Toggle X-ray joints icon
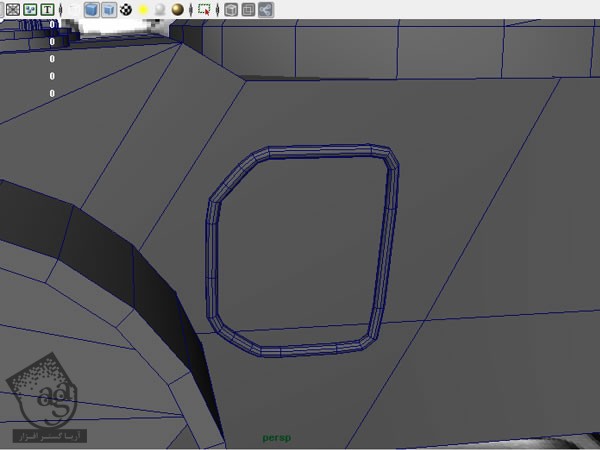Screen dimensions: 600x450 [x=266, y=9]
